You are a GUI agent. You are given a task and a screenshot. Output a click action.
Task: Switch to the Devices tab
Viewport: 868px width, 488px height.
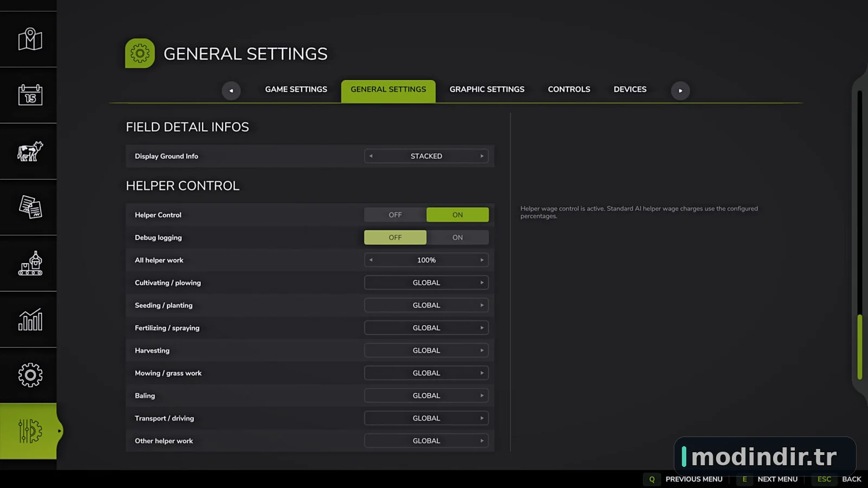tap(630, 89)
